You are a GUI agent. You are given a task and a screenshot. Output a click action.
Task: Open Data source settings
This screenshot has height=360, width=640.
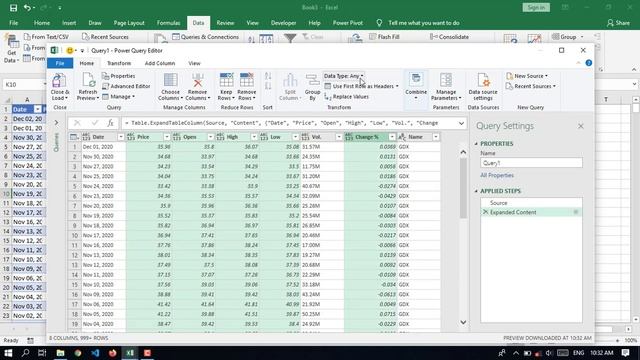(483, 87)
